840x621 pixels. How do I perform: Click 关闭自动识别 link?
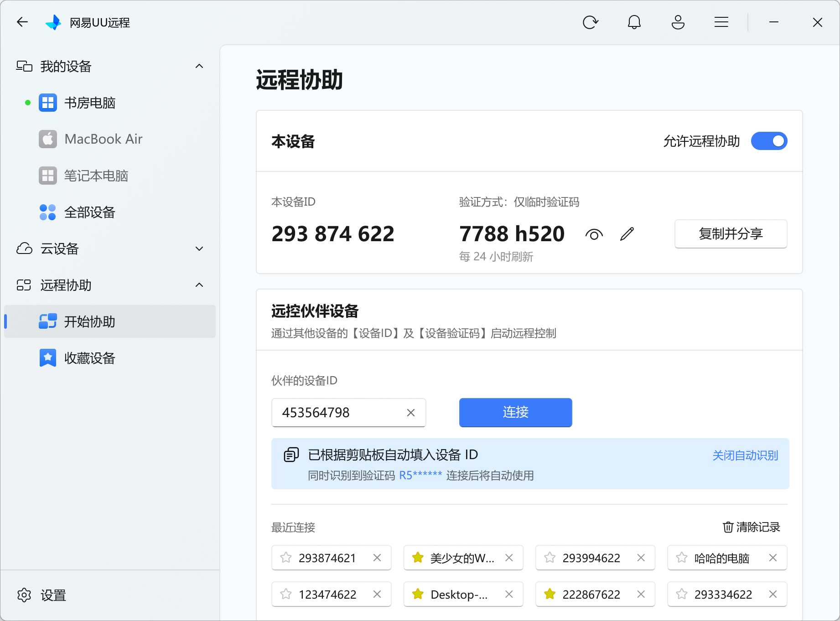pyautogui.click(x=745, y=455)
